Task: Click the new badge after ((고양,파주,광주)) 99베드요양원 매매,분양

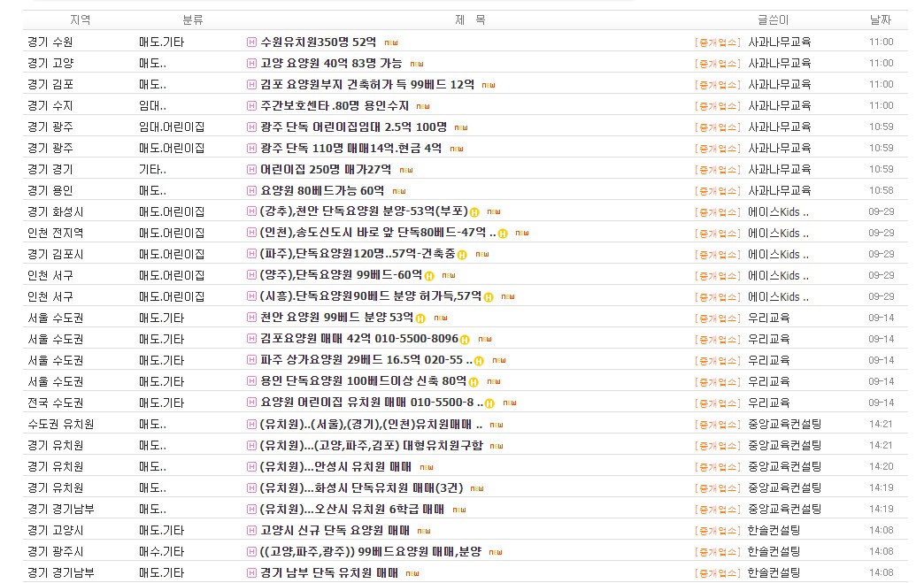Action: pos(496,552)
